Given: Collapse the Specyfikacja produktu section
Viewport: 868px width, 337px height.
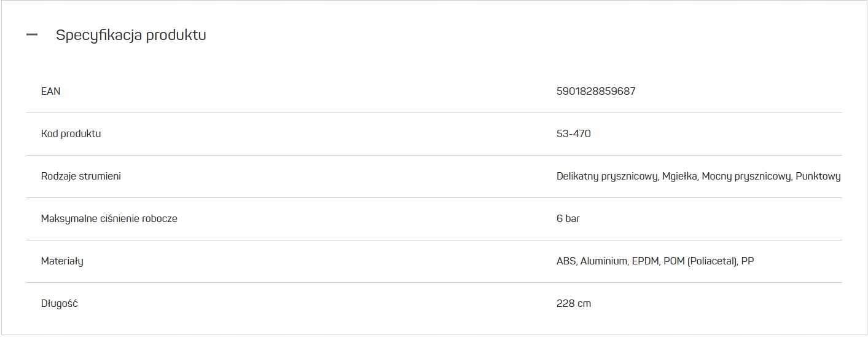Looking at the screenshot, I should point(32,35).
